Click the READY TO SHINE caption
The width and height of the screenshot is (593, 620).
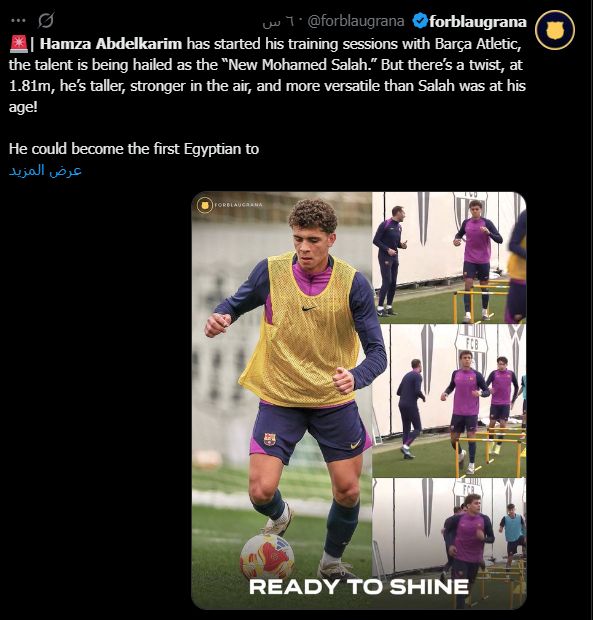coord(359,587)
